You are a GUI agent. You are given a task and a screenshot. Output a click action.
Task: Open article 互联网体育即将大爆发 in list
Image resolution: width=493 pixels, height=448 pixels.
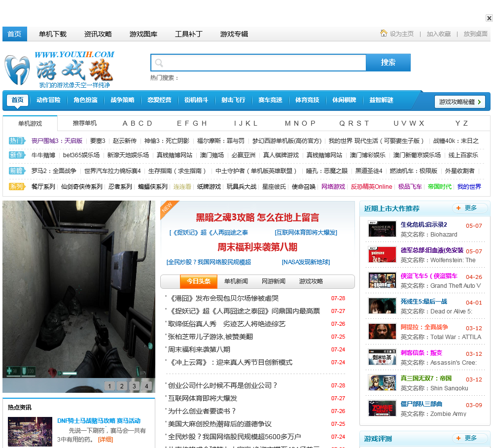tap(203, 398)
